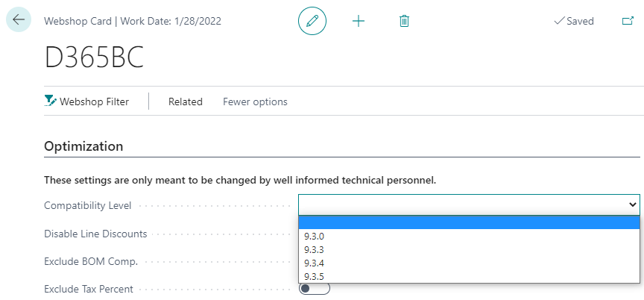
Task: Click the Disable Line Discounts label
Action: coord(95,234)
